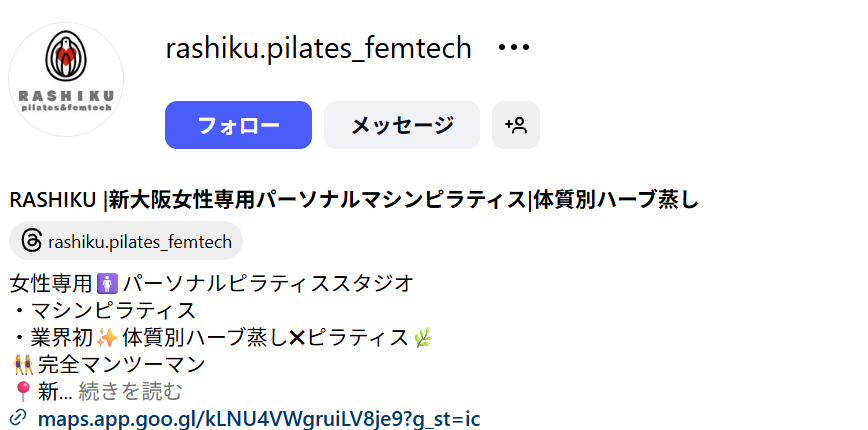The width and height of the screenshot is (868, 430).
Task: Expand the bio with 続きを読む
Action: pos(131,391)
